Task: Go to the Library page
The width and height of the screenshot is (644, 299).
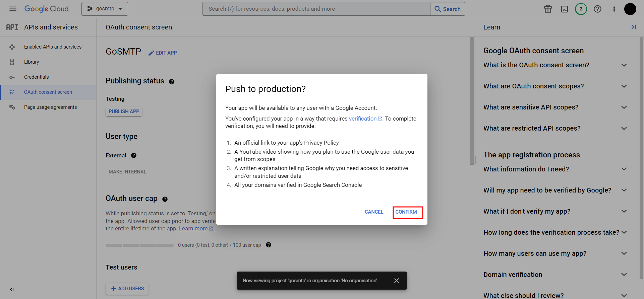Action: [32, 62]
